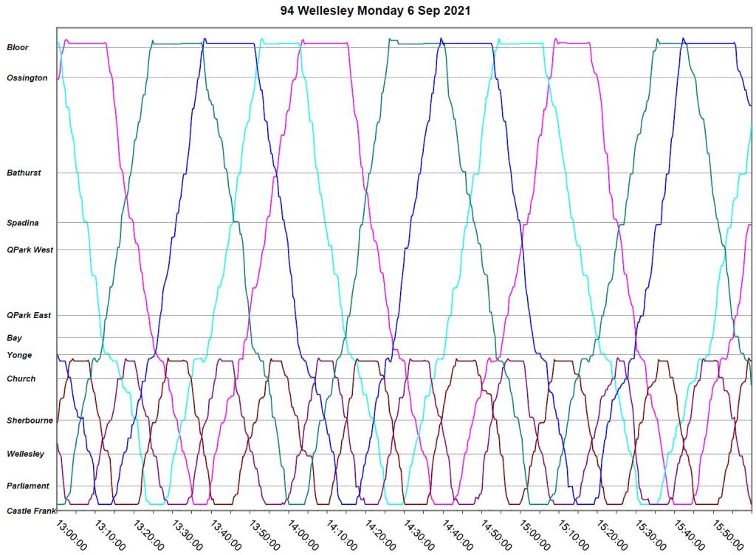
Task: Select the 15:50:00 time label
Action: coord(727,534)
